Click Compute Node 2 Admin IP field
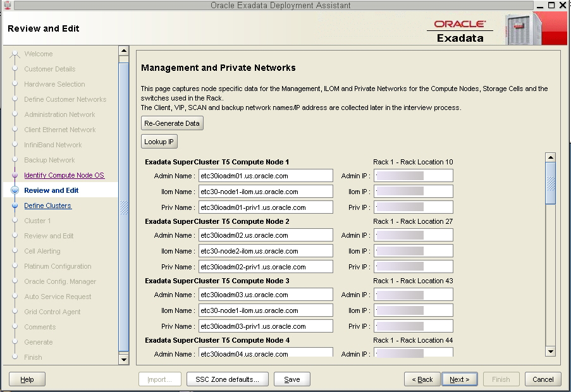 click(x=414, y=235)
